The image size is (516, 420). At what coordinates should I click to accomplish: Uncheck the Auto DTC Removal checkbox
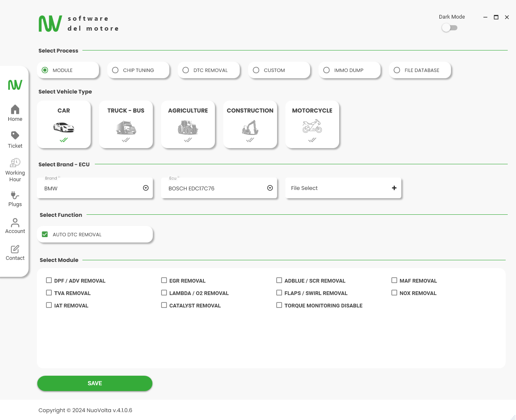point(45,234)
